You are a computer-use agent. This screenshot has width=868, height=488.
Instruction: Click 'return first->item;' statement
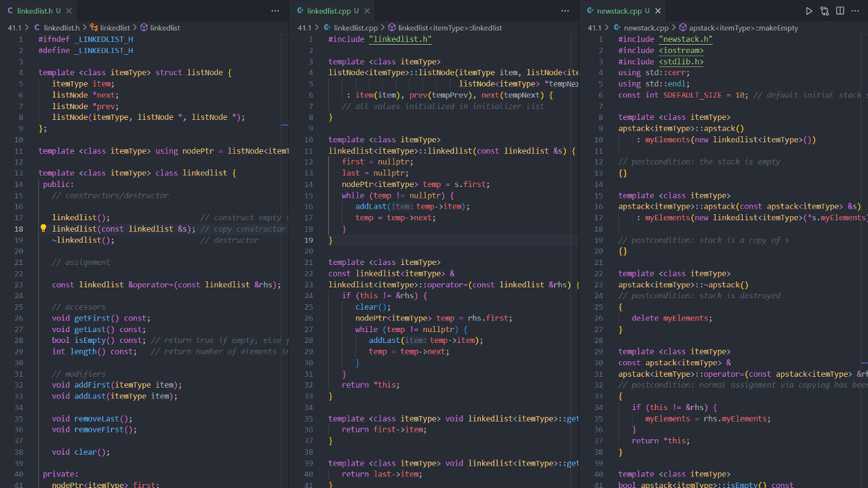(384, 430)
